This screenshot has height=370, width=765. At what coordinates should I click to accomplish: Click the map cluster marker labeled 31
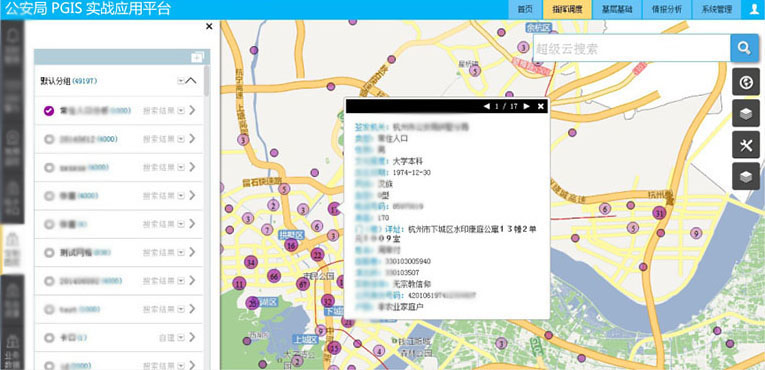pyautogui.click(x=659, y=213)
